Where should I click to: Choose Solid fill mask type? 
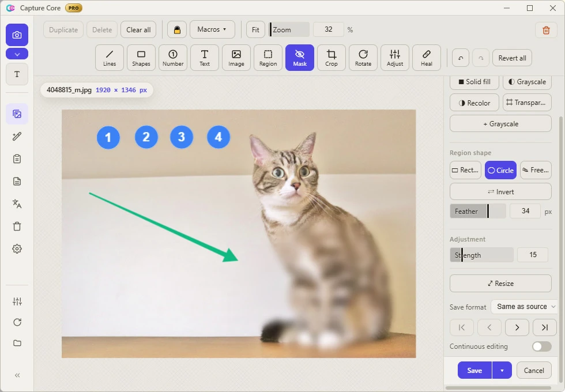coord(474,82)
